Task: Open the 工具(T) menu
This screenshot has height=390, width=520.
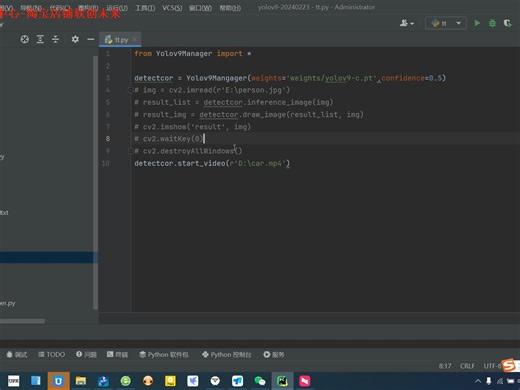Action: pyautogui.click(x=145, y=8)
